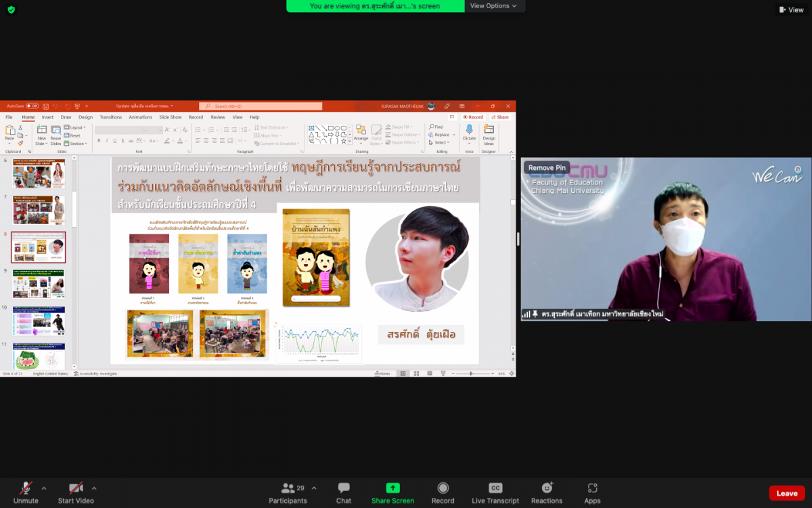Click the zoom slider in status bar
This screenshot has height=508, width=812.
click(472, 373)
